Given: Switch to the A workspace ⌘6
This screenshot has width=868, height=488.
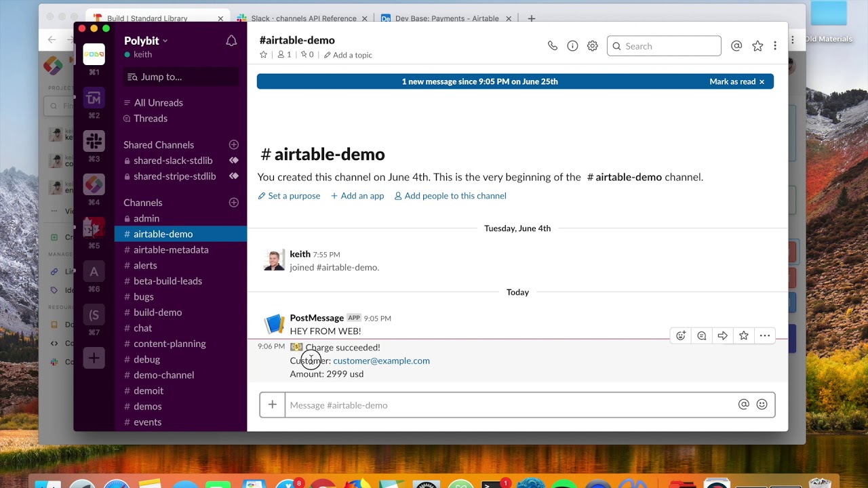Looking at the screenshot, I should click(x=94, y=272).
